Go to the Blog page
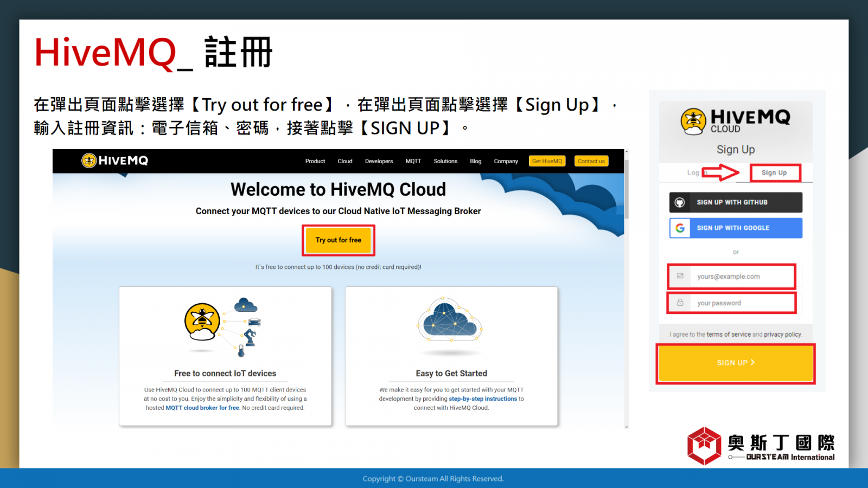This screenshot has width=868, height=488. (x=476, y=161)
